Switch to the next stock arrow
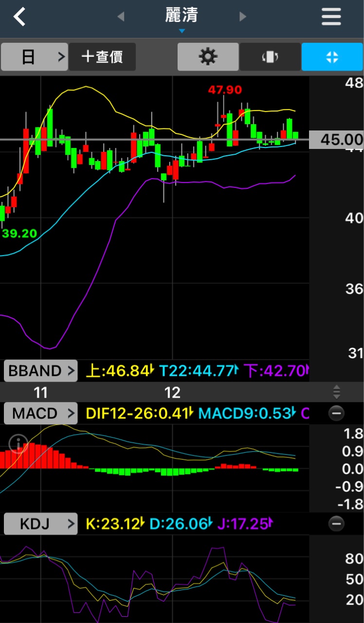Screen dimensions: 364x623 point(243,17)
